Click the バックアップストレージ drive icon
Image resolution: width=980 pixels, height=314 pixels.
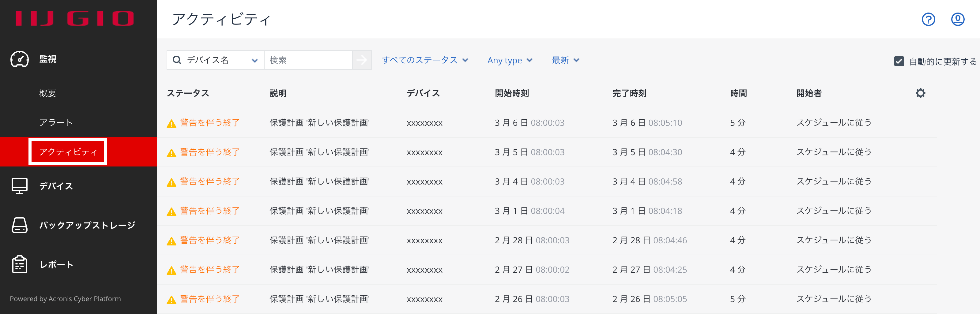click(19, 226)
